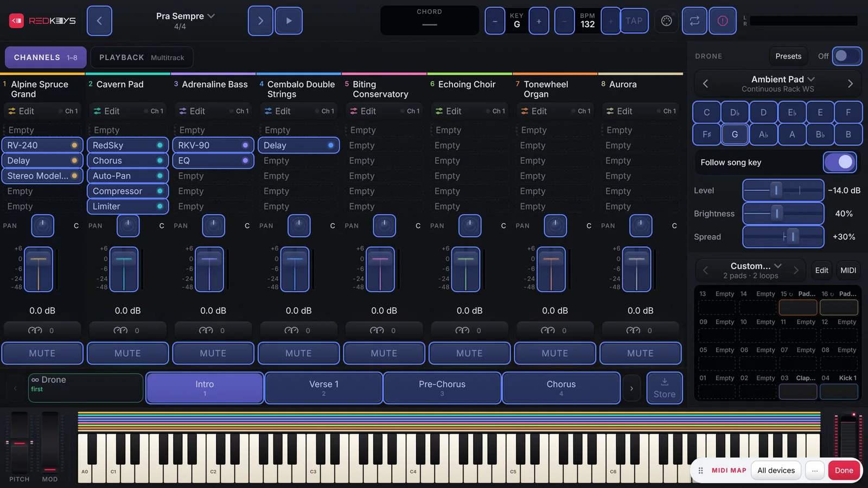Disable Follow song key toggle
Image resolution: width=868 pixels, height=488 pixels.
click(840, 162)
